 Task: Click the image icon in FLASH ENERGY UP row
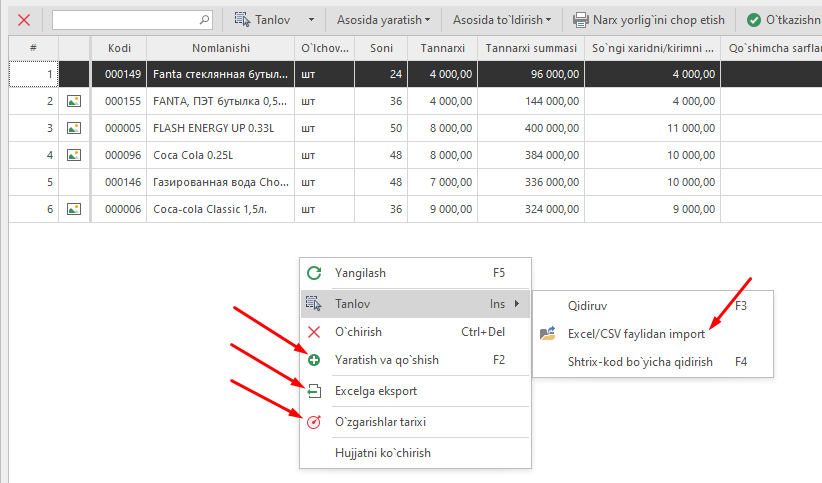(x=73, y=128)
